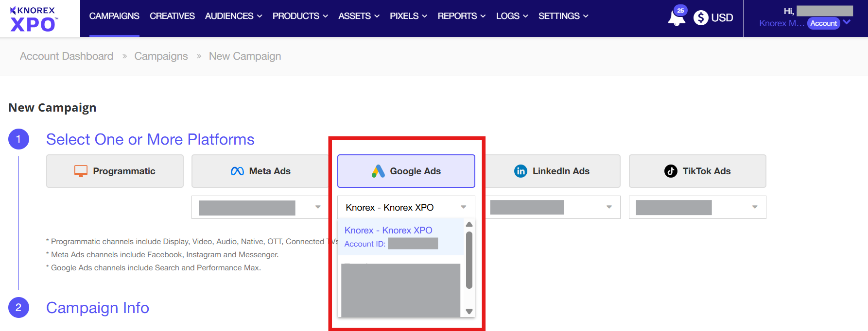Open the TikTok Ads account dropdown
The image size is (868, 331).
pyautogui.click(x=697, y=207)
